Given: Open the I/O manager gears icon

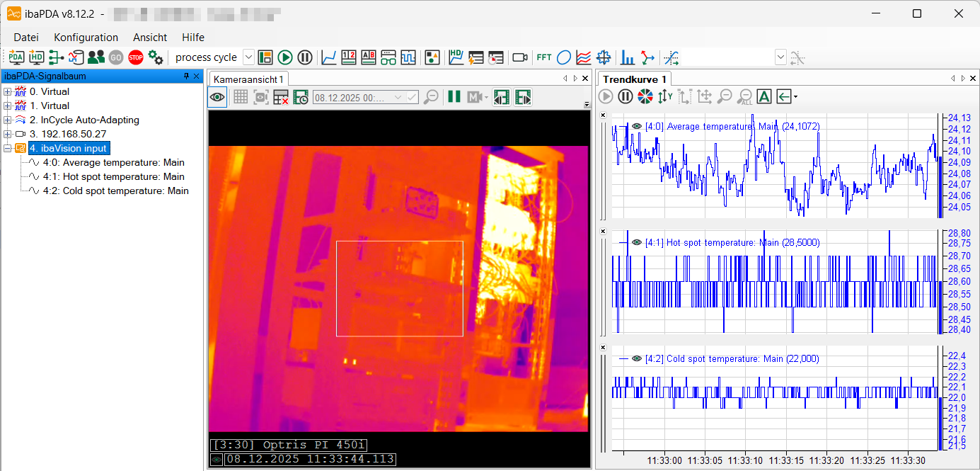Looking at the screenshot, I should [156, 57].
